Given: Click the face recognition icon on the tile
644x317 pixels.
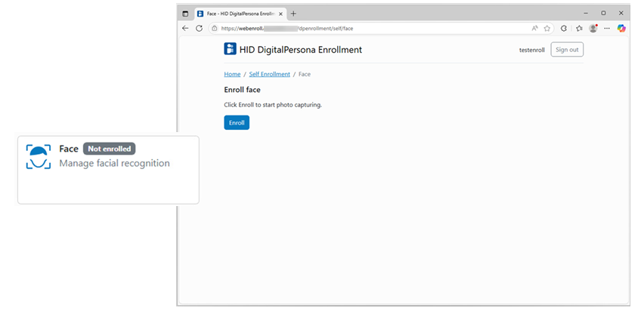Looking at the screenshot, I should pyautogui.click(x=39, y=156).
